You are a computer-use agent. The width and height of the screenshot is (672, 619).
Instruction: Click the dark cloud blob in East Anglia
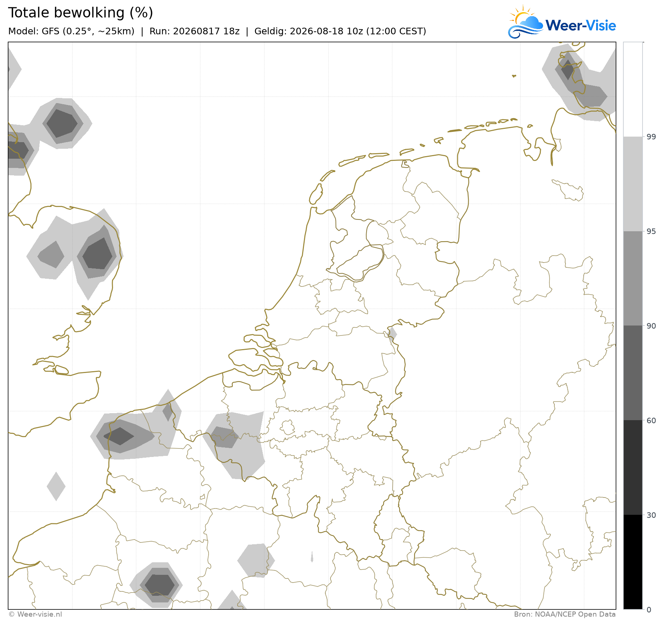[x=98, y=254]
